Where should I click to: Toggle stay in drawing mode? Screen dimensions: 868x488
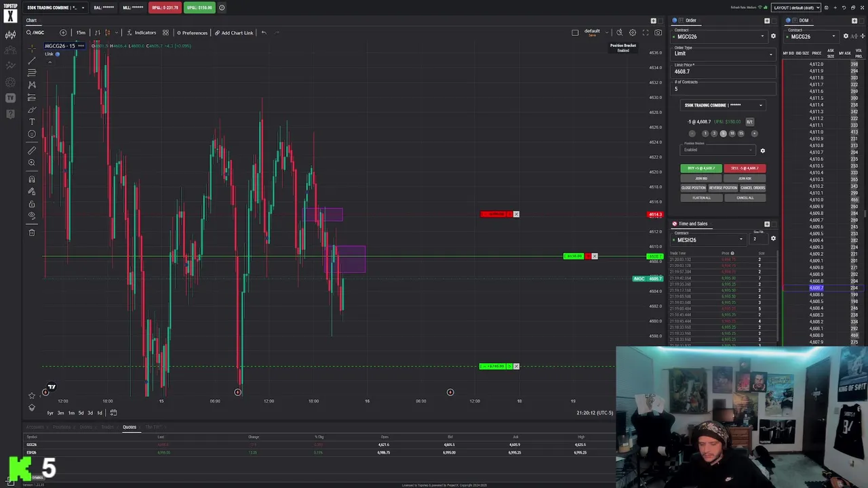(31, 191)
